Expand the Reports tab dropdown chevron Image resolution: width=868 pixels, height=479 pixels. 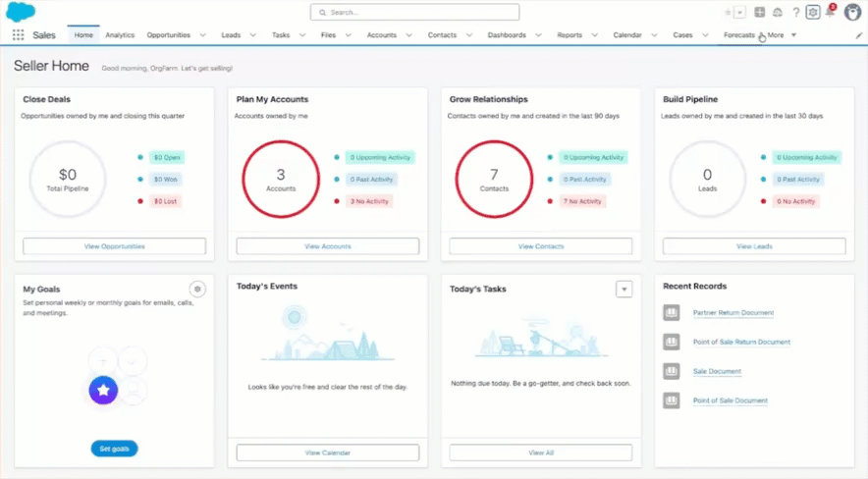tap(594, 35)
